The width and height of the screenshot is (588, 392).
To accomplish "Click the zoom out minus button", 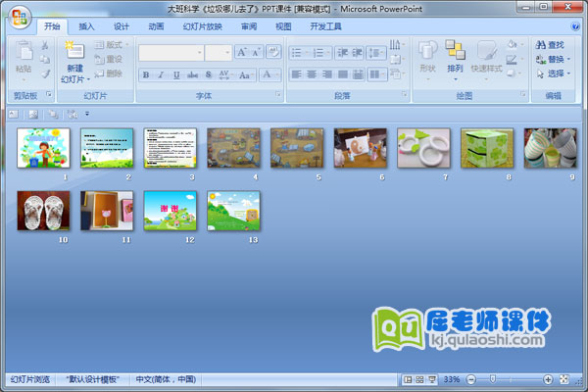I will pyautogui.click(x=471, y=379).
